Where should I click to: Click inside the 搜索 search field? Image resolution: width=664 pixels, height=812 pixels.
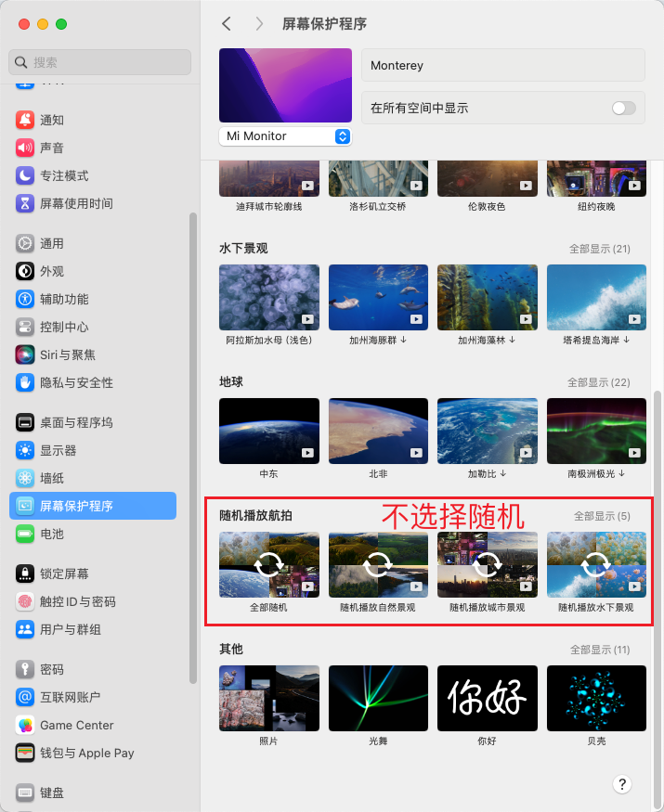coord(100,63)
